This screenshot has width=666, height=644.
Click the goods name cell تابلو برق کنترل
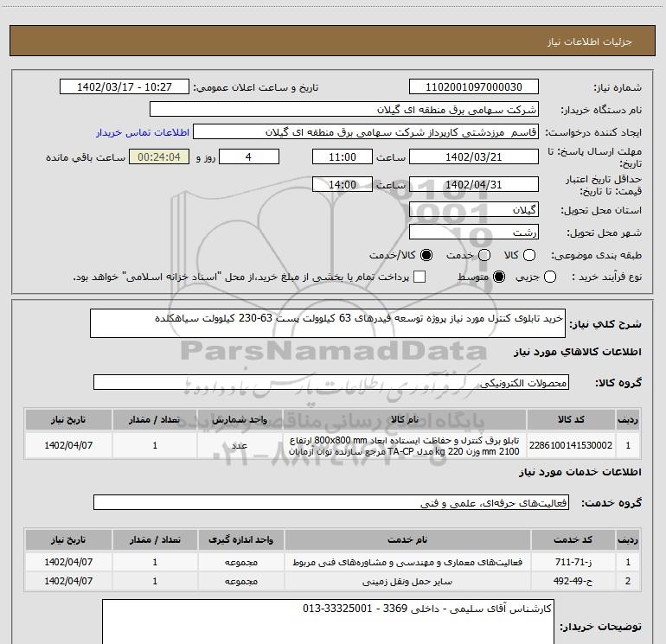[x=405, y=445]
